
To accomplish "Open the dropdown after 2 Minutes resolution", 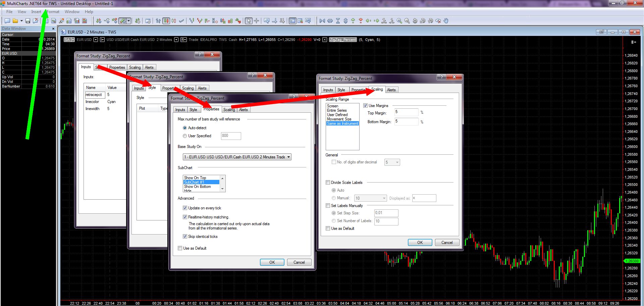I will [176, 40].
